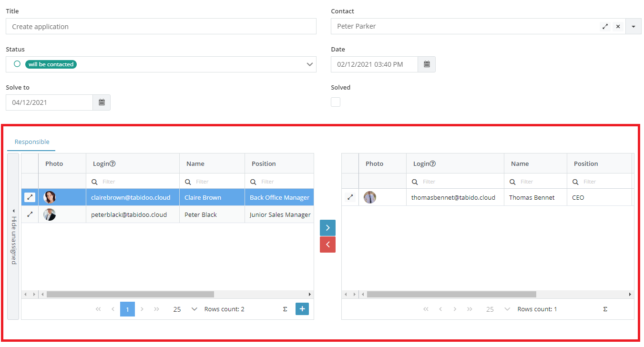This screenshot has height=347, width=644.
Task: Tick the Solved checkbox
Action: coord(336,102)
